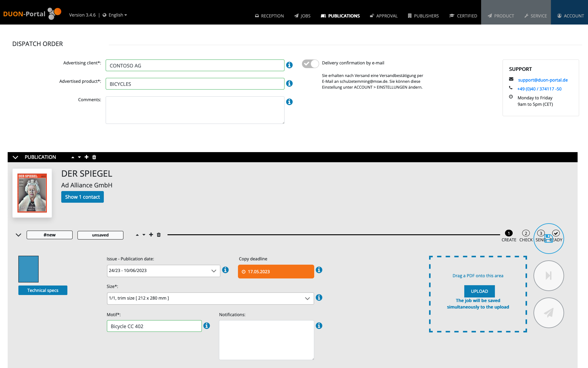This screenshot has width=588, height=368.
Task: Collapse the #new job row chevron
Action: (18, 235)
